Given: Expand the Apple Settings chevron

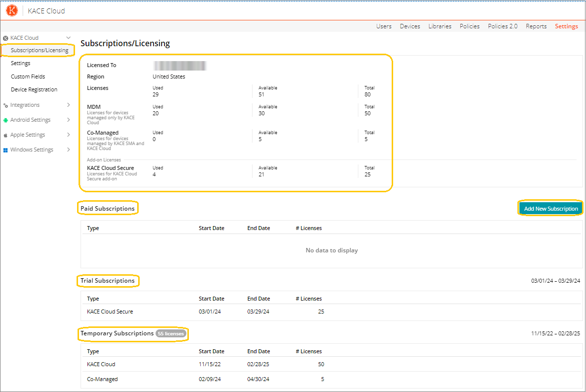Looking at the screenshot, I should pyautogui.click(x=69, y=135).
